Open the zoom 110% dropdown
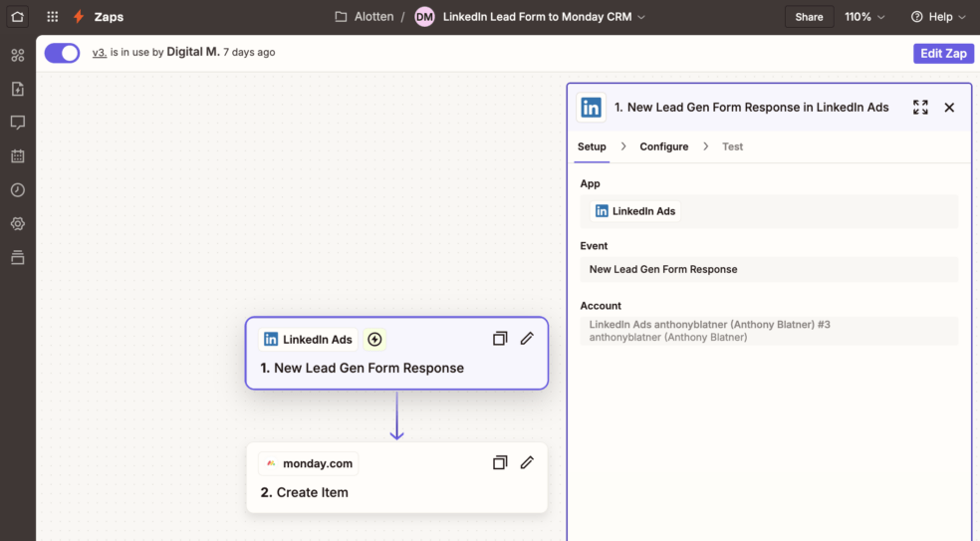This screenshot has height=541, width=980. (864, 17)
